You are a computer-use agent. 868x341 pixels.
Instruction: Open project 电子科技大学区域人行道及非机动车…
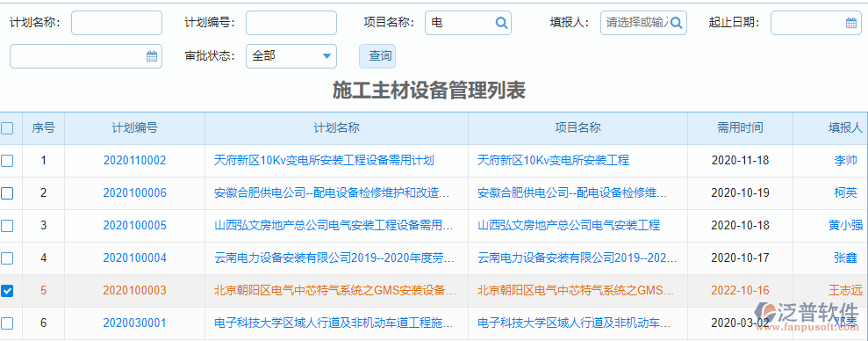(x=574, y=323)
